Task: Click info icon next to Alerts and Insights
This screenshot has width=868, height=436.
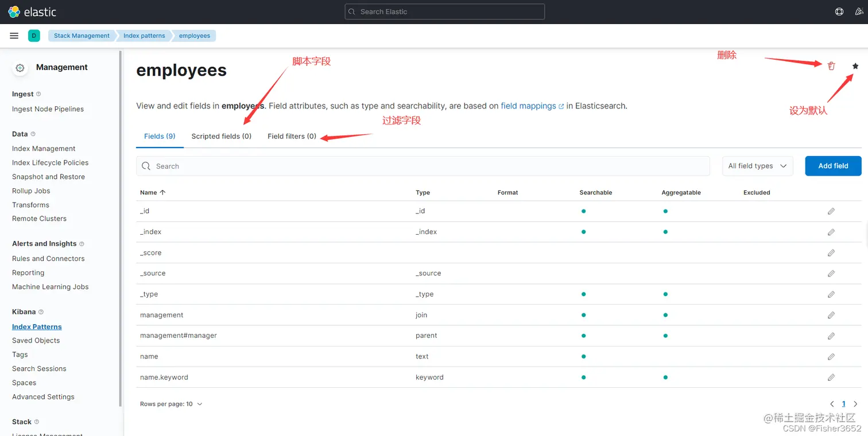Action: click(x=82, y=244)
